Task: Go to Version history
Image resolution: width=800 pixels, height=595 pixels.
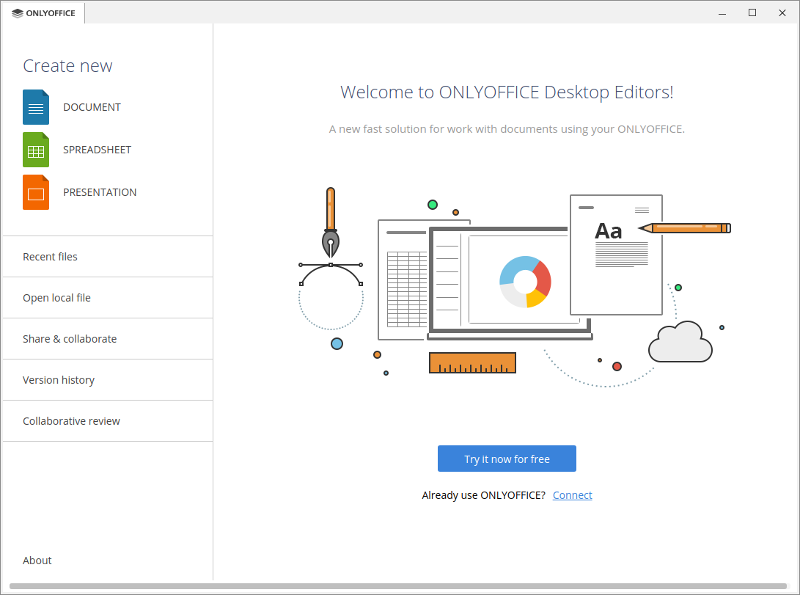Action: pos(108,380)
